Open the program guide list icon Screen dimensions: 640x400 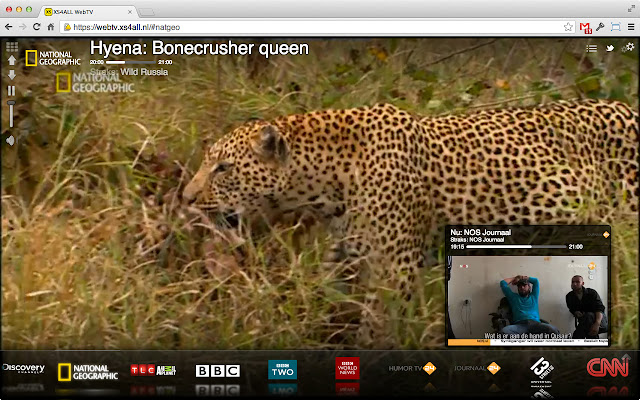click(592, 47)
